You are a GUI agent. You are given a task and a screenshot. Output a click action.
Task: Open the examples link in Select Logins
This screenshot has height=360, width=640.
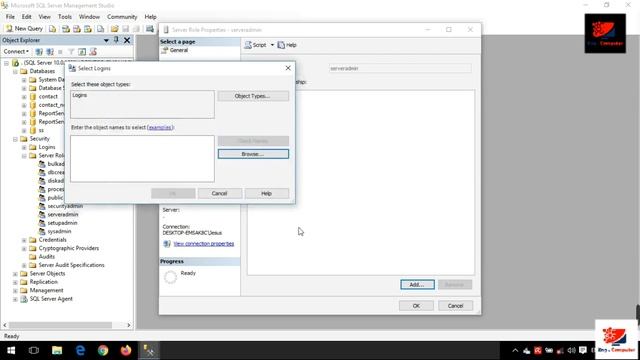(160, 127)
